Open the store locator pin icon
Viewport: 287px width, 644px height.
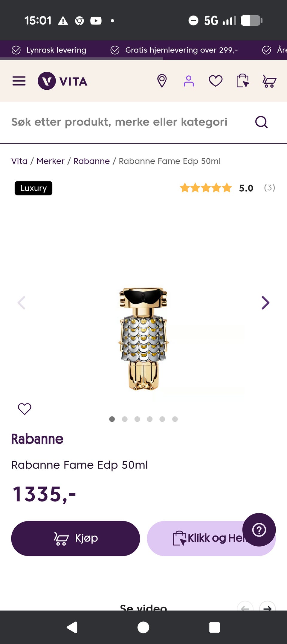click(x=162, y=81)
